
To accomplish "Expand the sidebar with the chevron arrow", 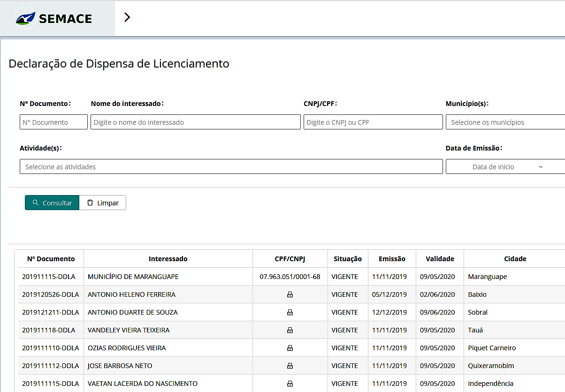I will (127, 17).
